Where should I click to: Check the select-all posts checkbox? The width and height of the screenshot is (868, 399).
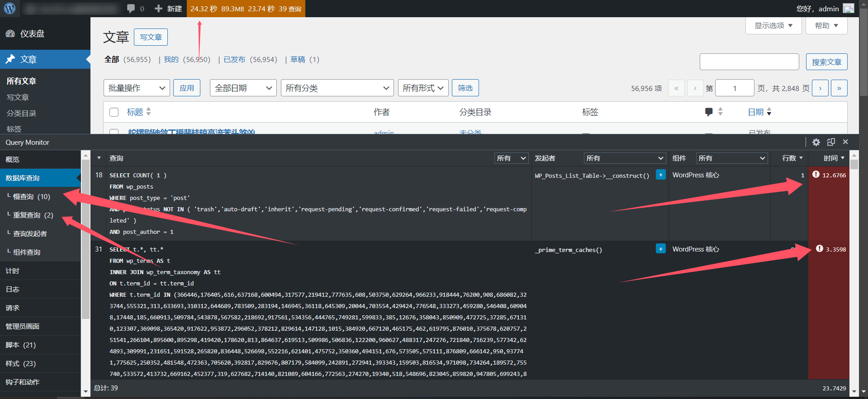click(114, 112)
